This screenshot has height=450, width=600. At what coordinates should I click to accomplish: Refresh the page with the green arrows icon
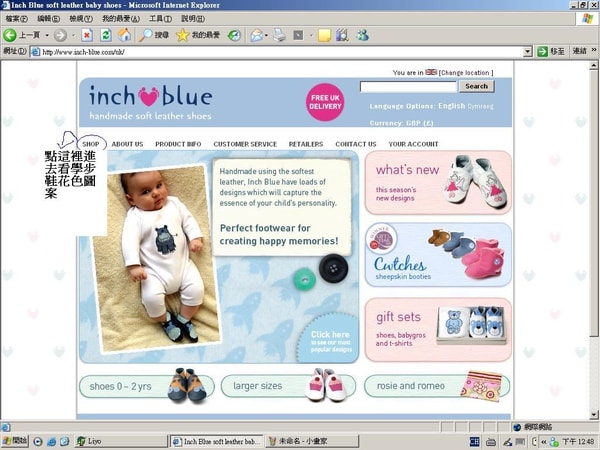tap(106, 35)
